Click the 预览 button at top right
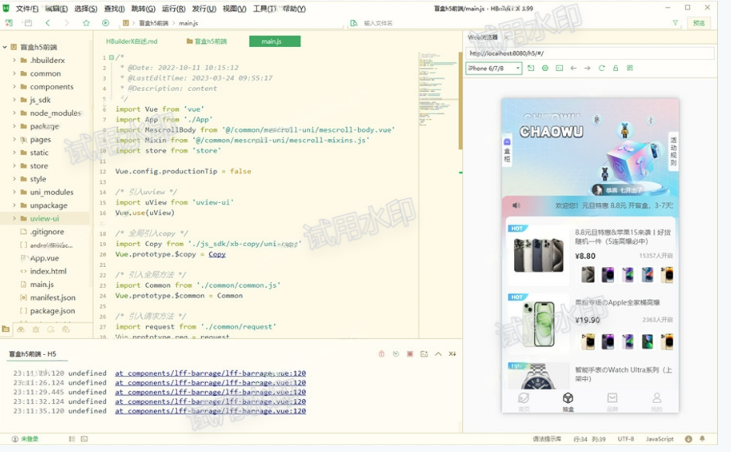Screen dimensions: 731x452 [698, 22]
